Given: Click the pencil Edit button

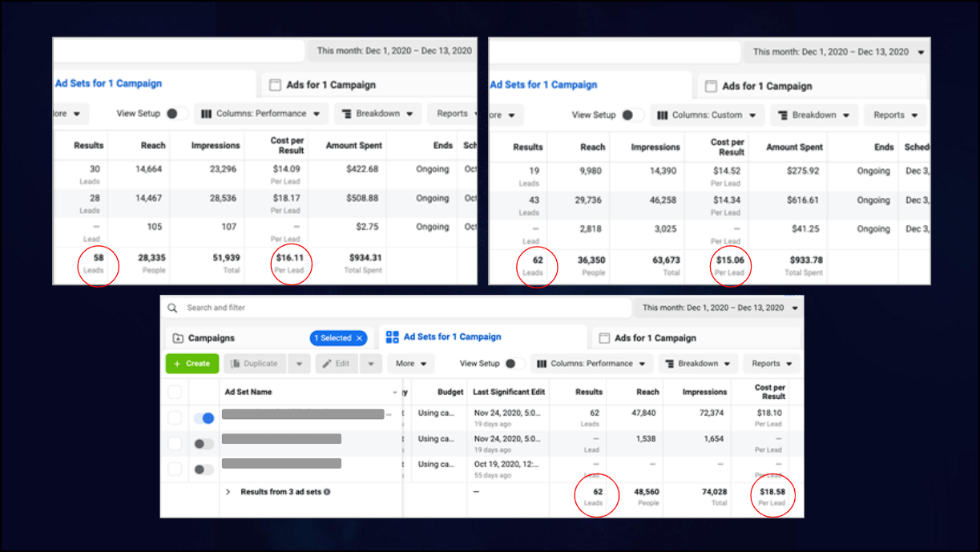Looking at the screenshot, I should [x=337, y=364].
